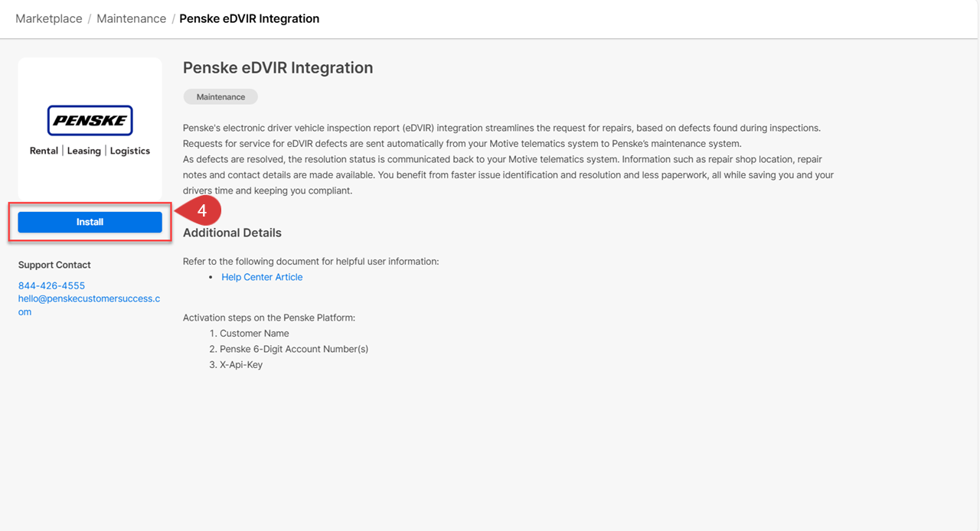Screen dimensions: 980x531
Task: Email hello@penskecustomersuccess.com support address
Action: [89, 305]
